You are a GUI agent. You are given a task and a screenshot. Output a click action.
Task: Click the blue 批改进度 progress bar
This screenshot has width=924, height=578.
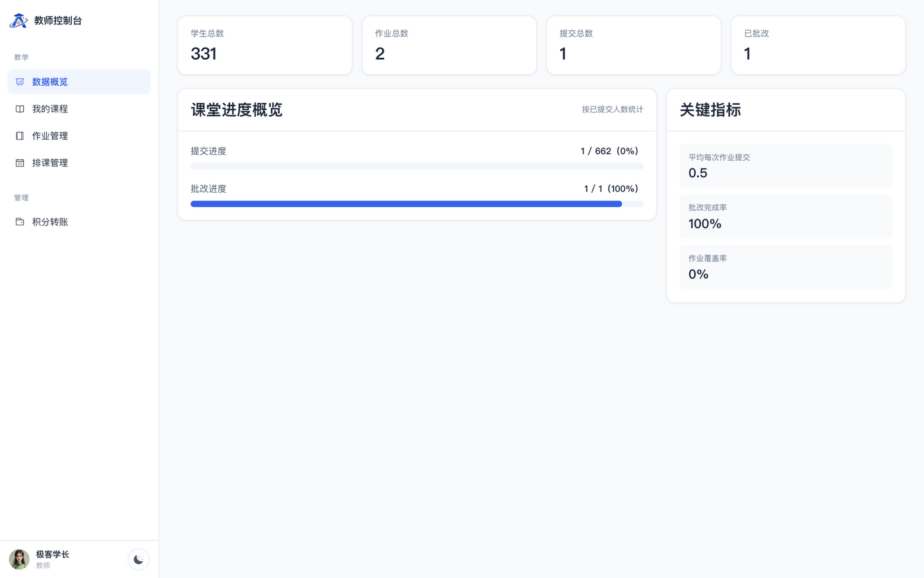[406, 204]
